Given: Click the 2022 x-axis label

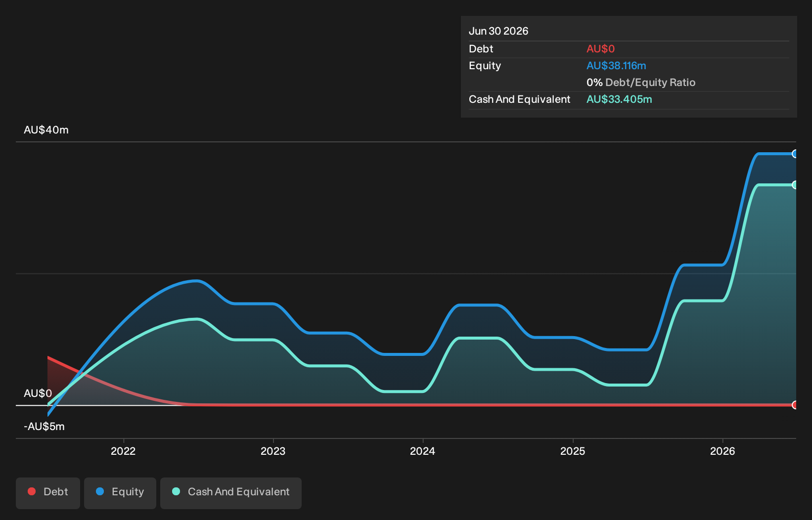Looking at the screenshot, I should 123,451.
